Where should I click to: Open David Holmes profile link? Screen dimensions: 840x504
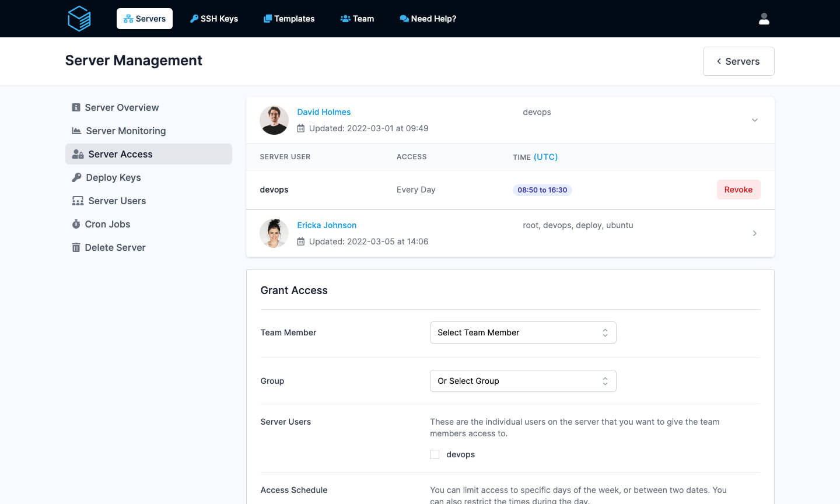[x=324, y=112]
